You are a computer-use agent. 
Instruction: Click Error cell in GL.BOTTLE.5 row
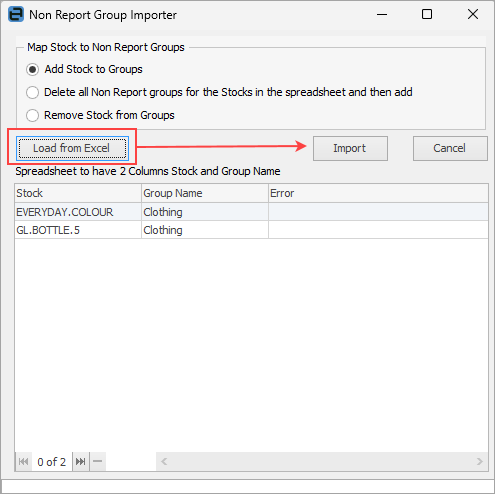(378, 230)
